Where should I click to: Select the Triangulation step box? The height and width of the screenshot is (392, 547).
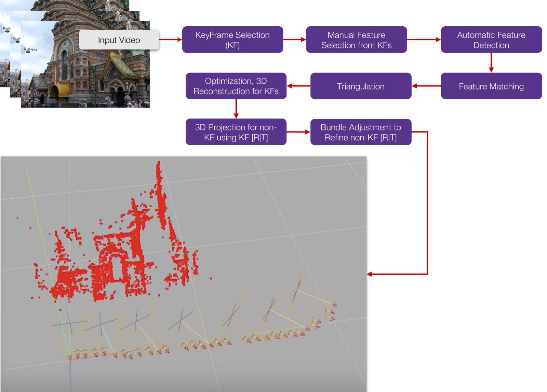361,86
